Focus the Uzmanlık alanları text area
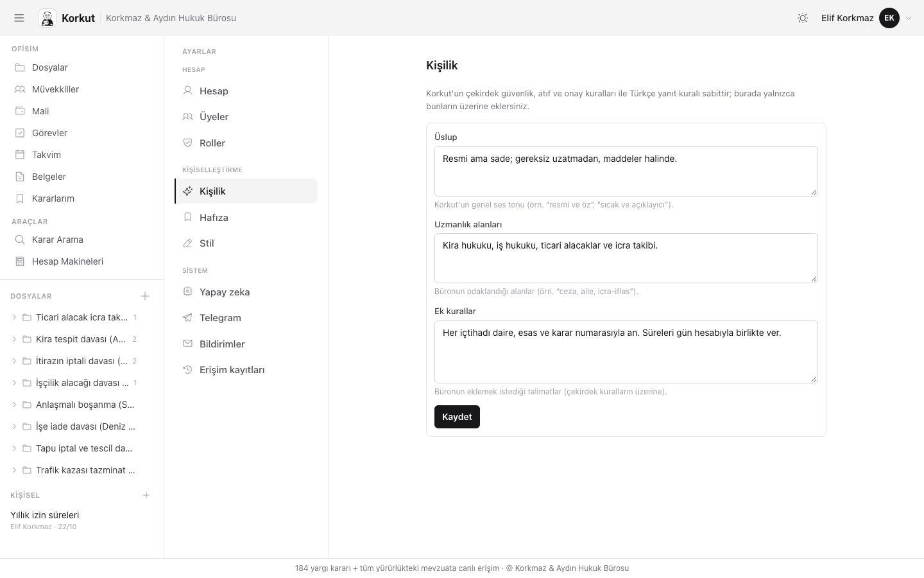 tap(626, 258)
